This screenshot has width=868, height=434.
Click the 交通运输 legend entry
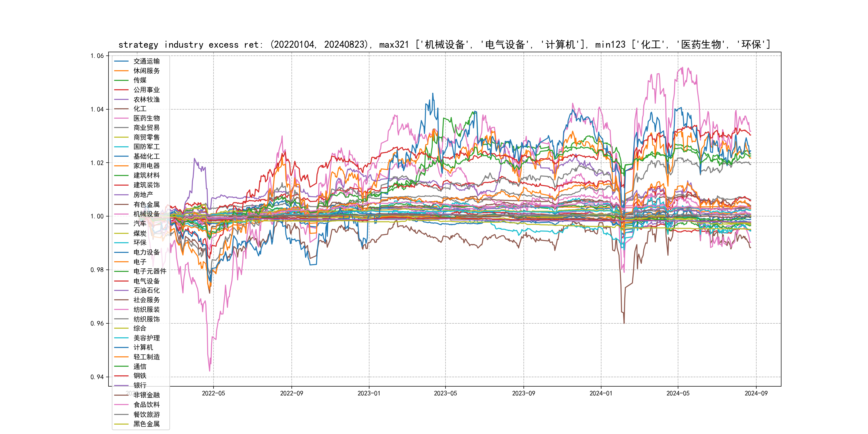146,61
